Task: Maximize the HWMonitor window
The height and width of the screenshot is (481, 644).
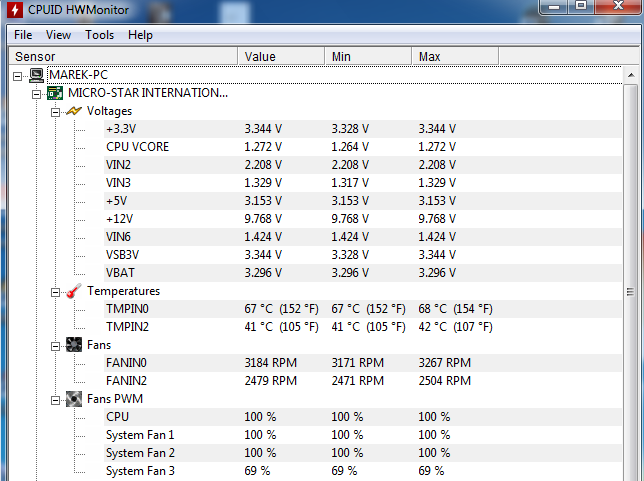Action: coord(581,7)
